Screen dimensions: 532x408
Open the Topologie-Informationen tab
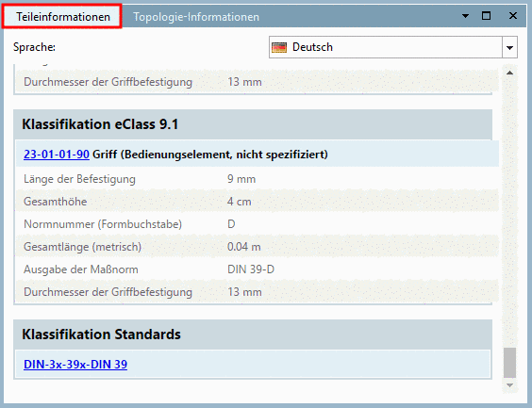(196, 17)
